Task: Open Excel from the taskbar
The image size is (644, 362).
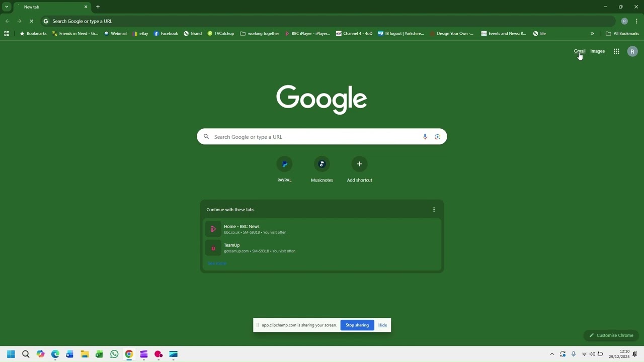Action: pyautogui.click(x=99, y=354)
